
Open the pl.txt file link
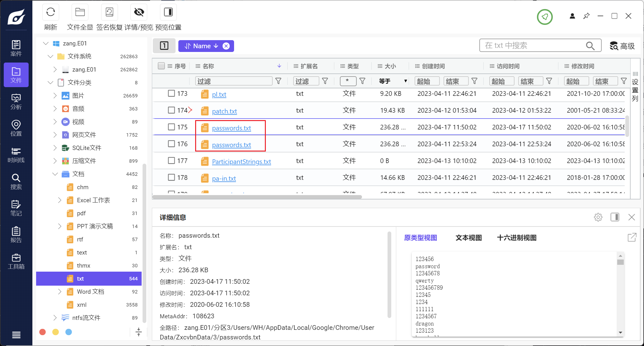click(x=219, y=94)
